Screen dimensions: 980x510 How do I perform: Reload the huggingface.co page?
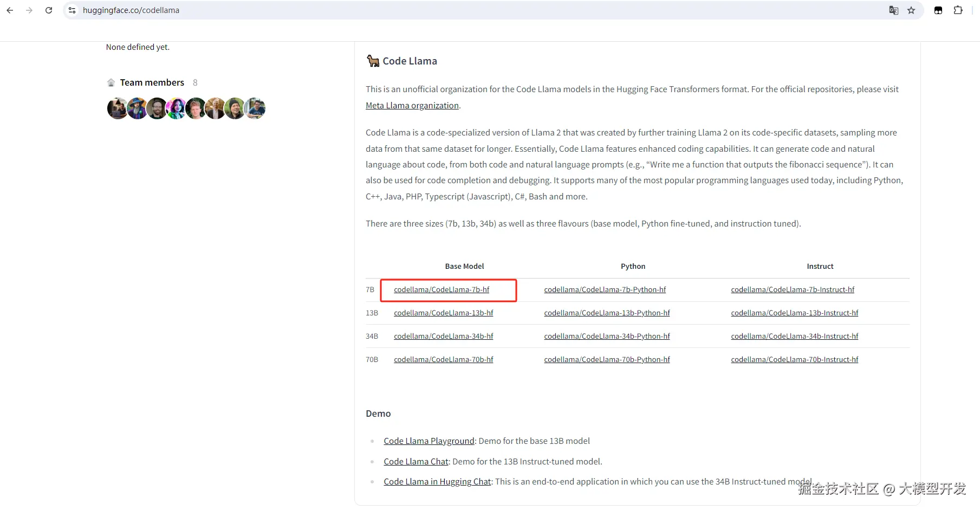(49, 10)
